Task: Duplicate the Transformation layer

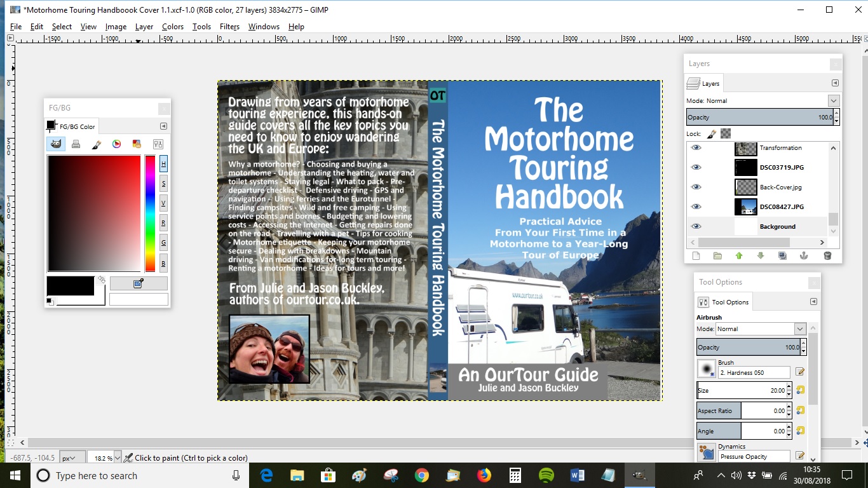Action: pyautogui.click(x=782, y=255)
